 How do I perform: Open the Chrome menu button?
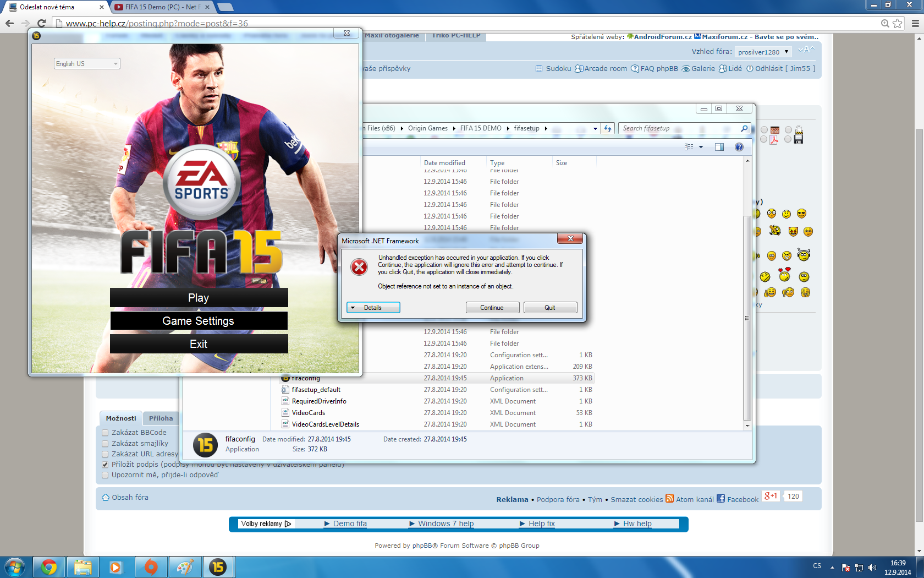915,23
